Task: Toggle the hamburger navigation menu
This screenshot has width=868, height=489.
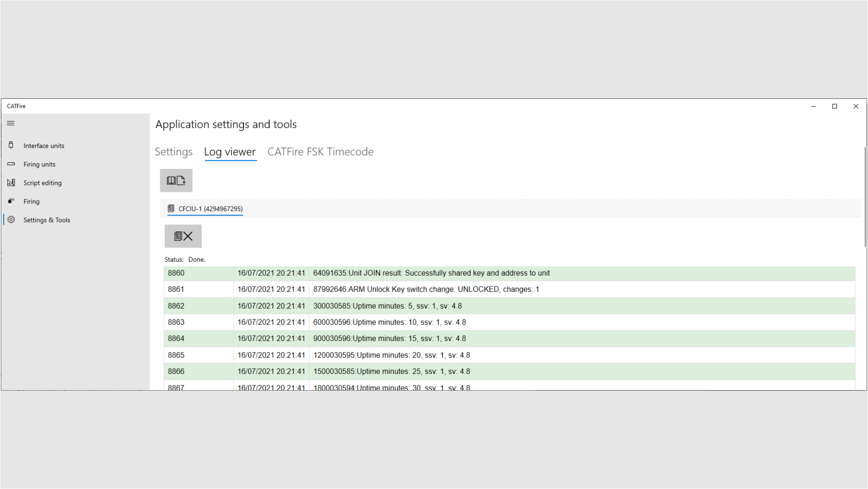Action: coord(11,123)
